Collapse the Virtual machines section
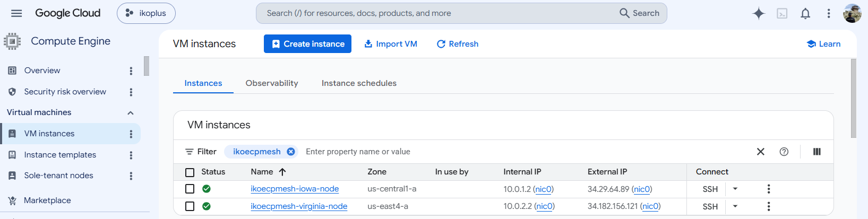The width and height of the screenshot is (868, 219). pos(131,112)
